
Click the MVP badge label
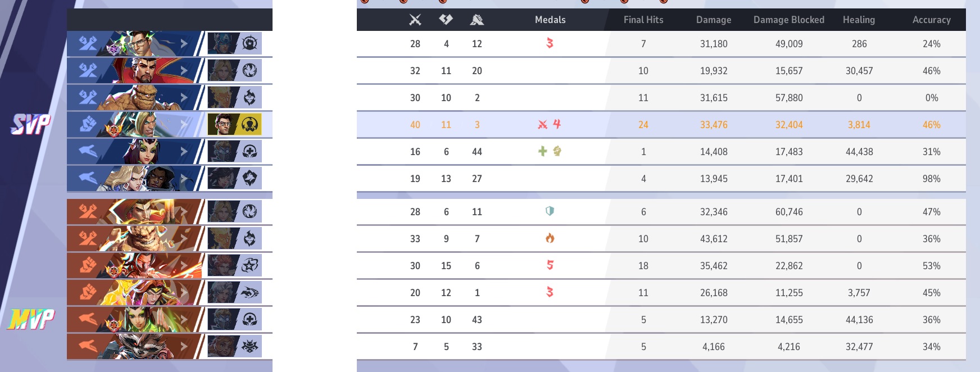click(x=31, y=319)
